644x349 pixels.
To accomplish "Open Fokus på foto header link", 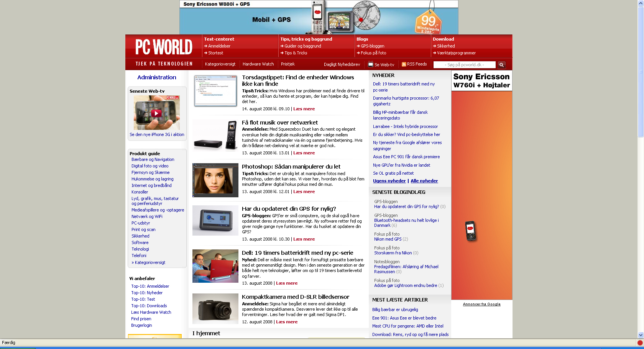I will coord(373,53).
